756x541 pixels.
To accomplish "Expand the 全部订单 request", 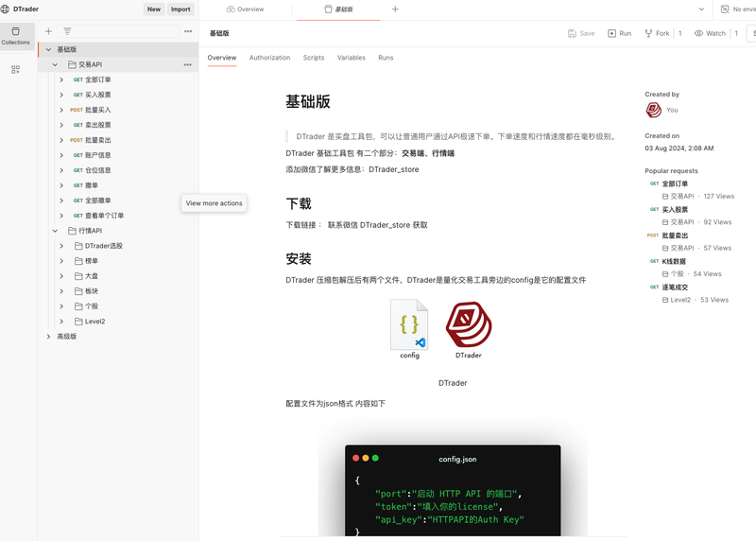I will click(61, 79).
